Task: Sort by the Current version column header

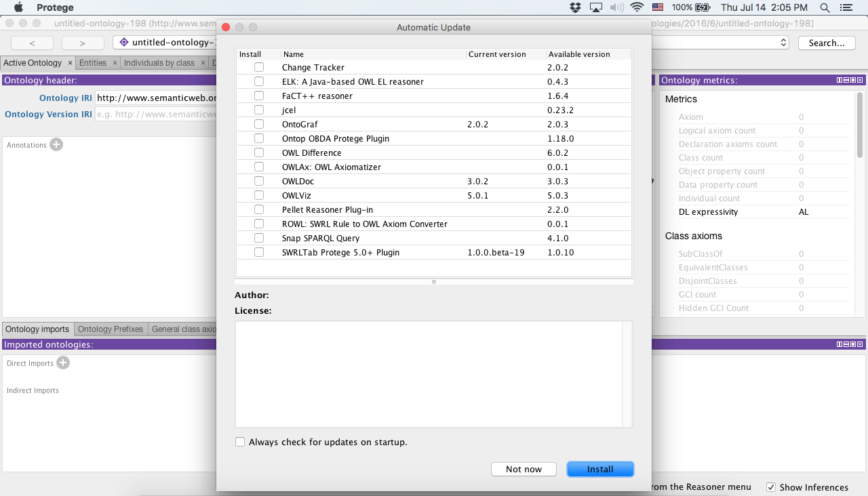Action: tap(506, 54)
